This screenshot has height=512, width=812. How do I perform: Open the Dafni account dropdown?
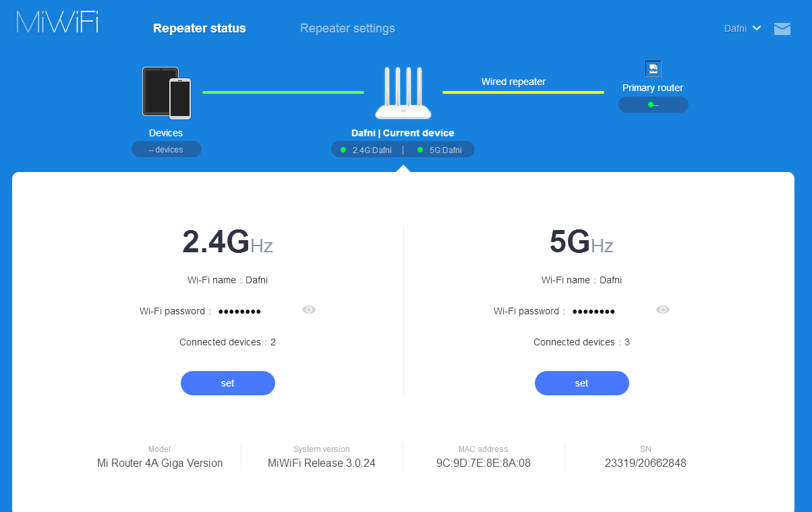point(742,28)
